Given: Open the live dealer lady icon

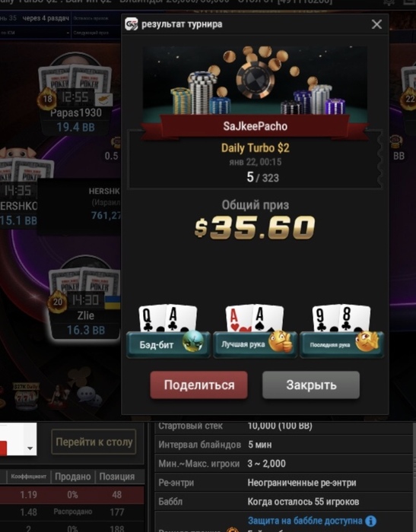Looking at the screenshot, I should 58,395.
